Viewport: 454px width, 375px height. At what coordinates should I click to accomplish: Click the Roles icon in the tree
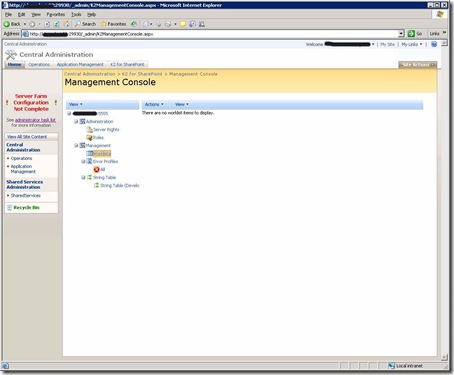[89, 137]
